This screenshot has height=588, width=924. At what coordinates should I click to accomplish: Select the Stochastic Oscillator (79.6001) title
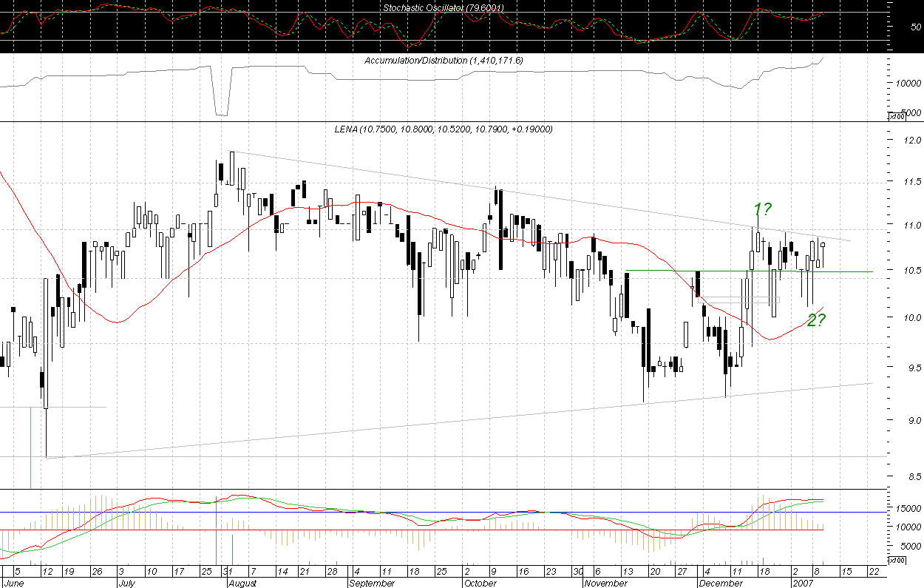tap(444, 8)
